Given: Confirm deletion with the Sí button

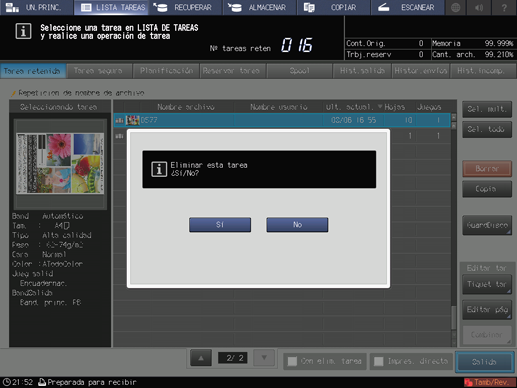Looking at the screenshot, I should click(220, 225).
